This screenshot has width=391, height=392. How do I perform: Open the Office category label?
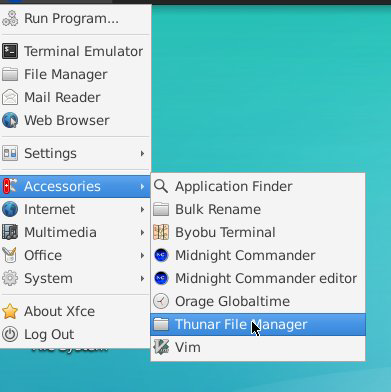pyautogui.click(x=43, y=255)
